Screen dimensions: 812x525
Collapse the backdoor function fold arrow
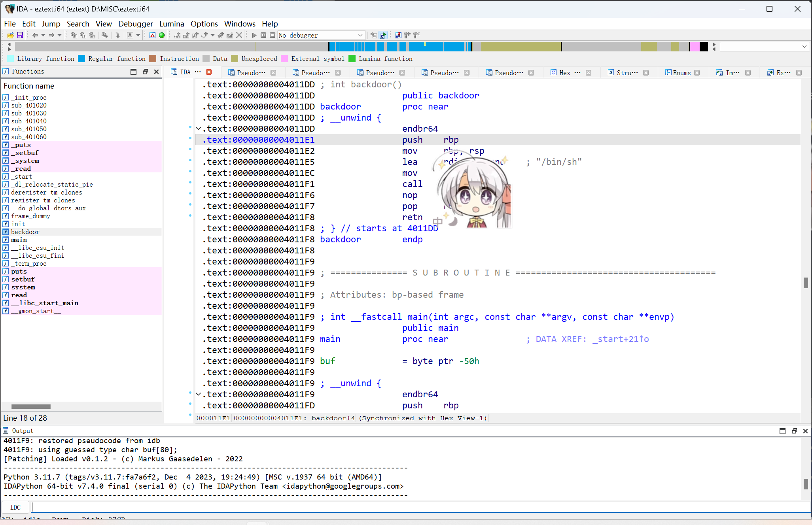[199, 129]
